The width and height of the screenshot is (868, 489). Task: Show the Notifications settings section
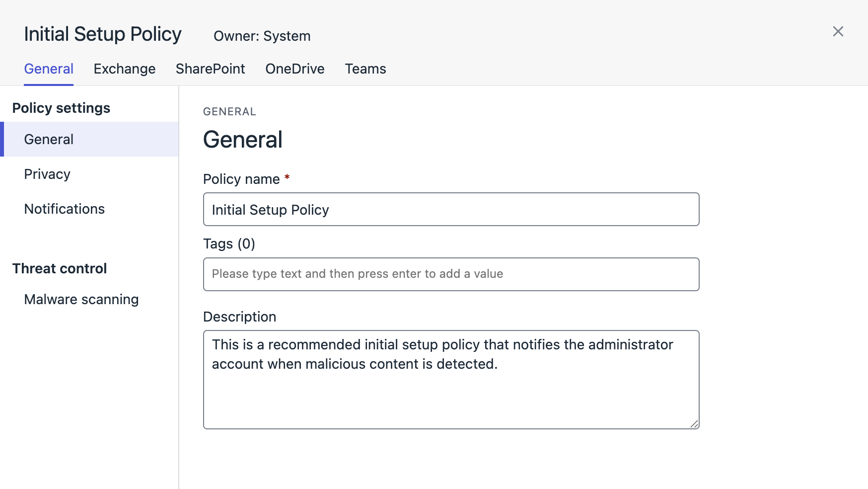(64, 209)
